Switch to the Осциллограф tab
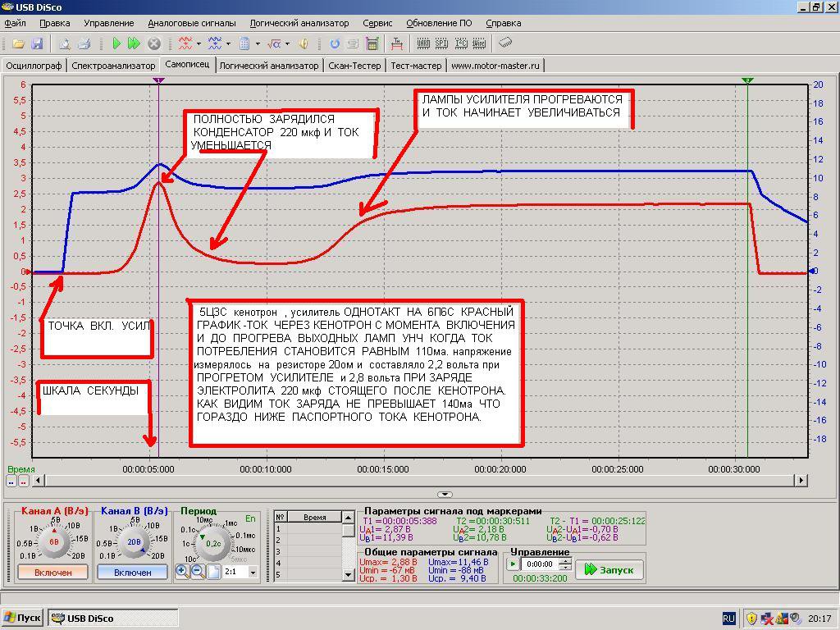The image size is (840, 630). [x=34, y=66]
